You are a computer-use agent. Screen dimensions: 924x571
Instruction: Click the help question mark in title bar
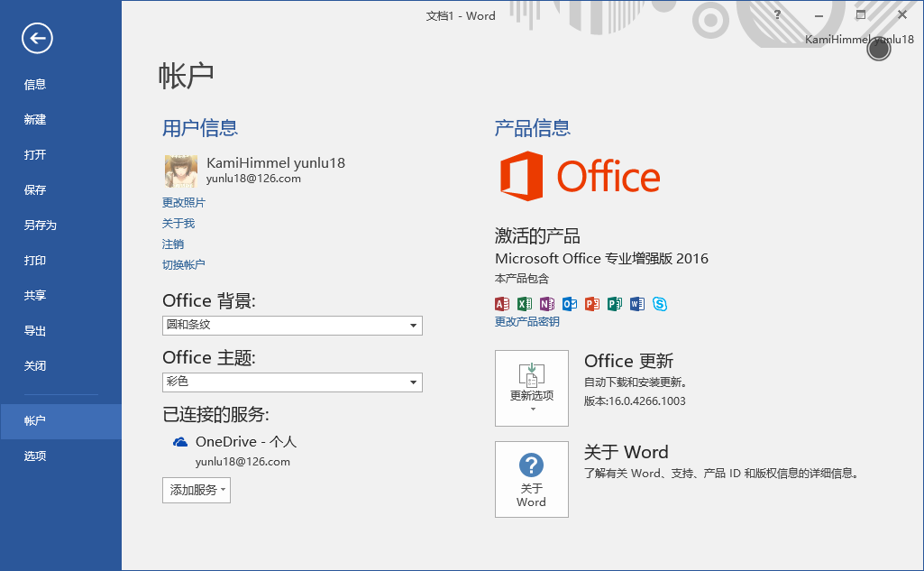point(777,15)
